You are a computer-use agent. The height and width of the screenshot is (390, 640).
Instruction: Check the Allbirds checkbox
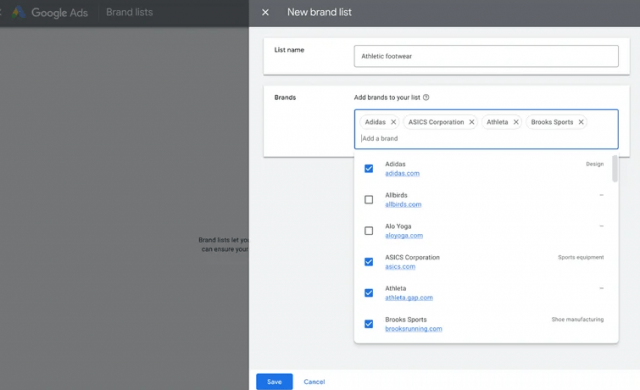[369, 199]
